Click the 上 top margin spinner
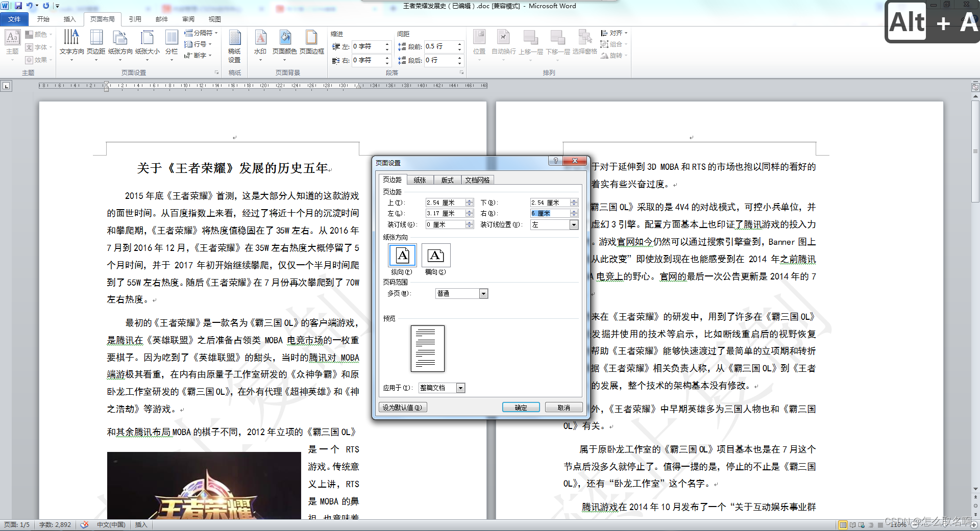980x531 pixels. [x=470, y=203]
